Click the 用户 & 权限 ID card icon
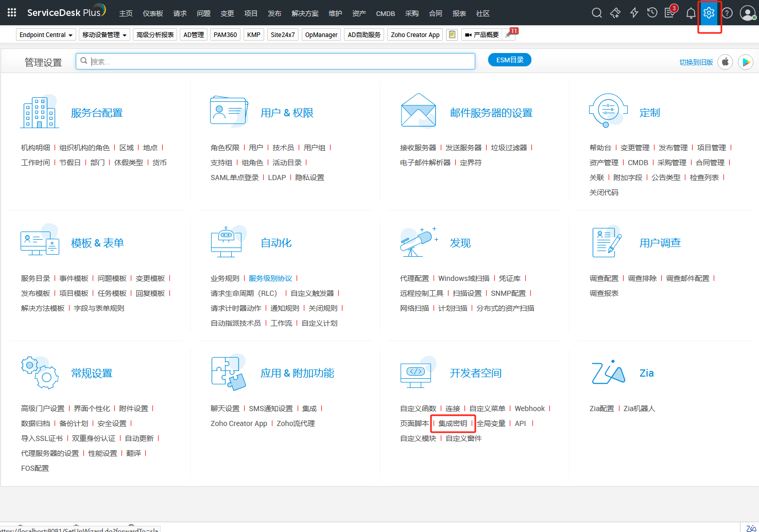The image size is (759, 532). [229, 111]
